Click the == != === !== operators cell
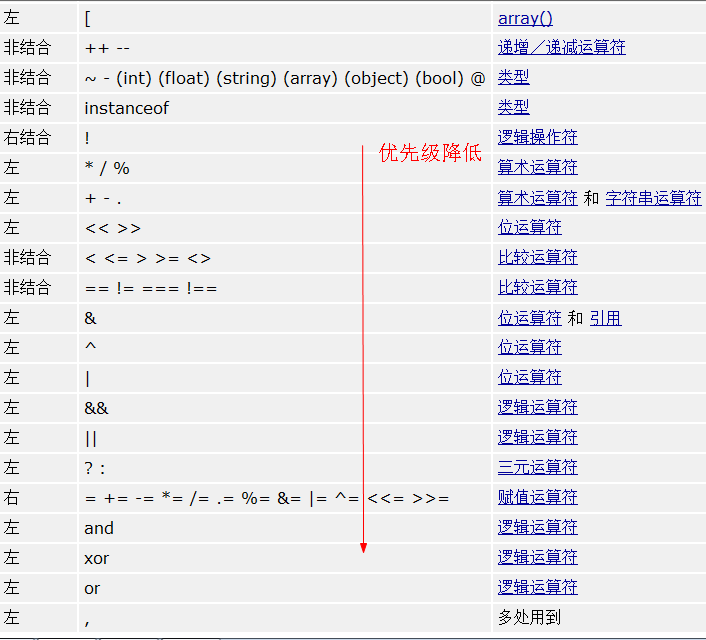 coord(285,288)
